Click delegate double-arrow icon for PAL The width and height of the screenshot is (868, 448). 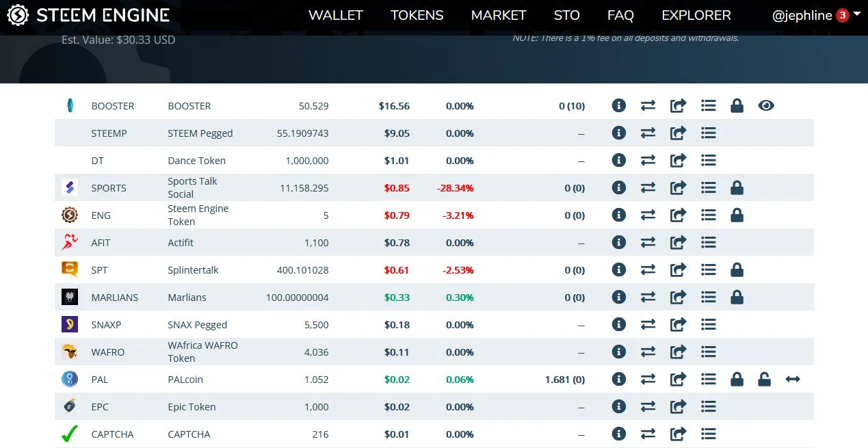click(x=793, y=379)
